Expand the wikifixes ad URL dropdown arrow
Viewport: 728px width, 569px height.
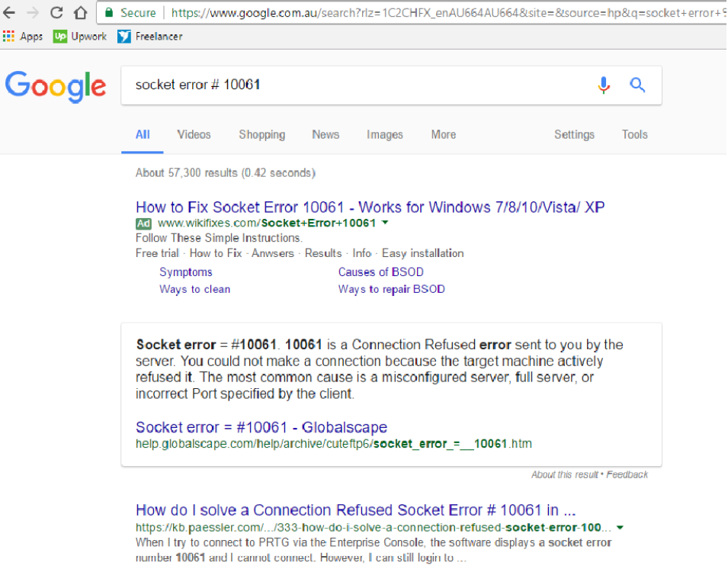(x=385, y=223)
